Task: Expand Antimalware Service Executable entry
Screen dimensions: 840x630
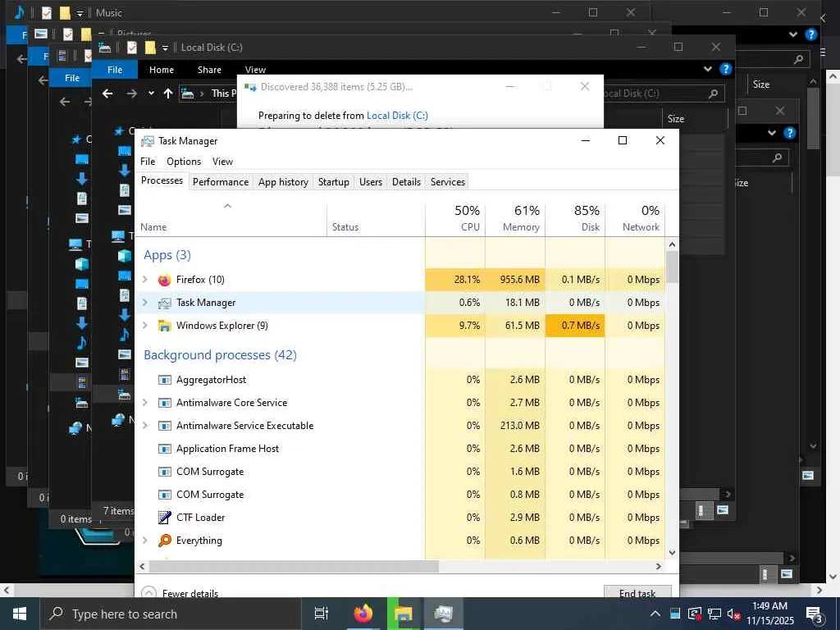Action: (x=144, y=426)
